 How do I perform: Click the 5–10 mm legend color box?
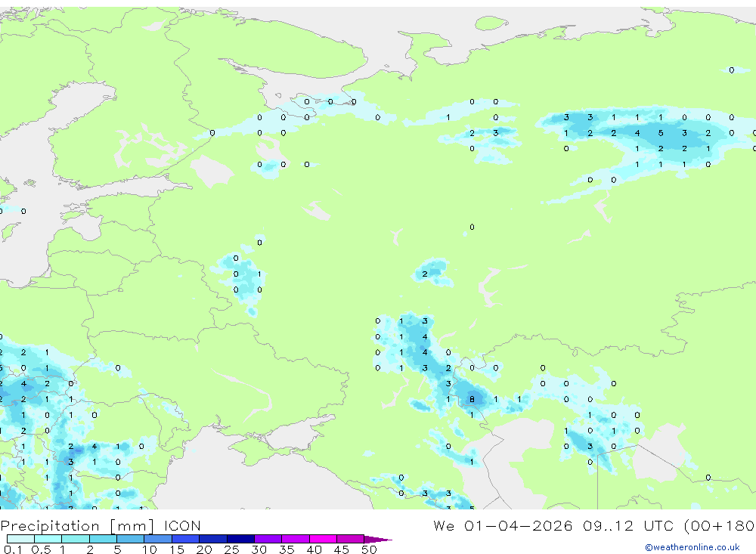pos(131,539)
